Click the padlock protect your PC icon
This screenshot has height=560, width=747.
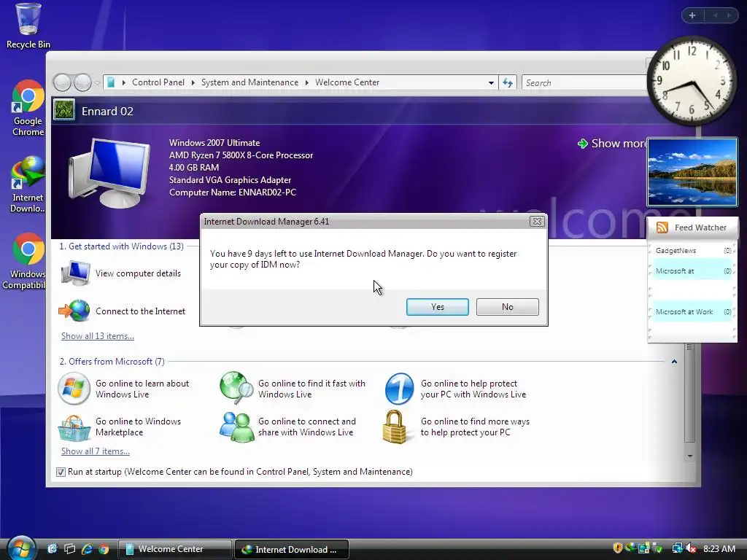point(395,427)
